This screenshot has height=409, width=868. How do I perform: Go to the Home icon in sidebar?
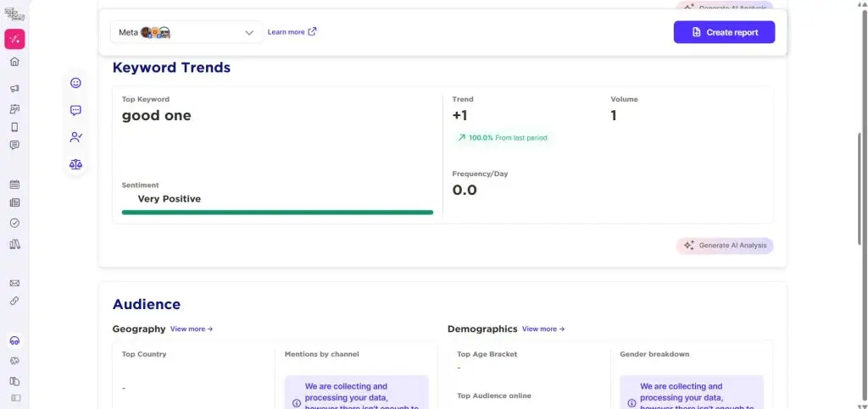15,62
